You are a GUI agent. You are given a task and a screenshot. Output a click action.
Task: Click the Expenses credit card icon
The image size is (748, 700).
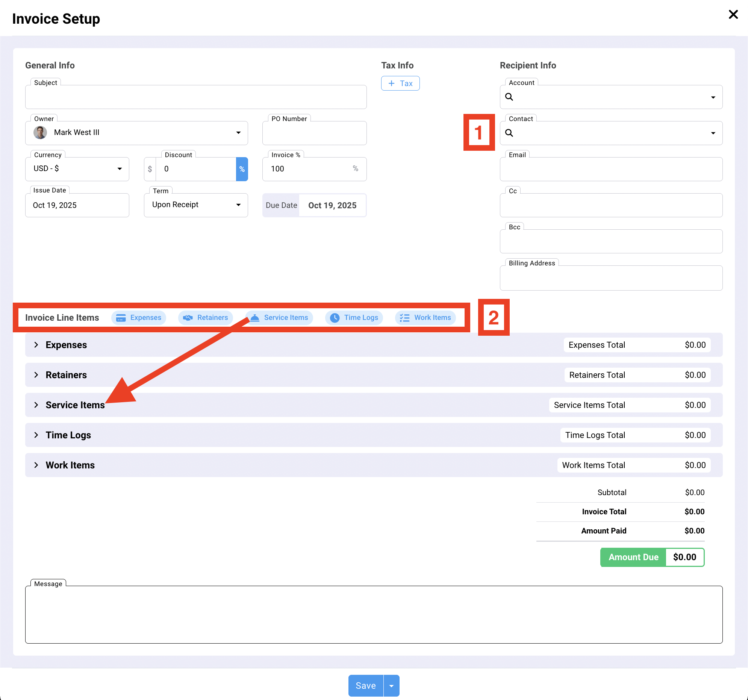pyautogui.click(x=121, y=318)
